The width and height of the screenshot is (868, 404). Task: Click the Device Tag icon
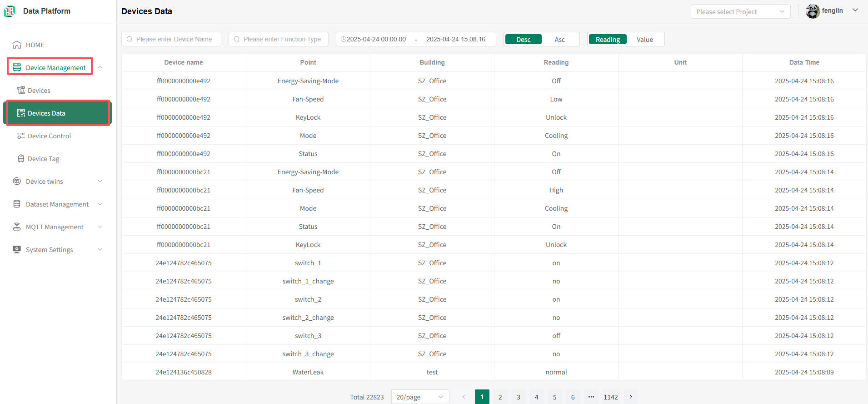coord(21,159)
